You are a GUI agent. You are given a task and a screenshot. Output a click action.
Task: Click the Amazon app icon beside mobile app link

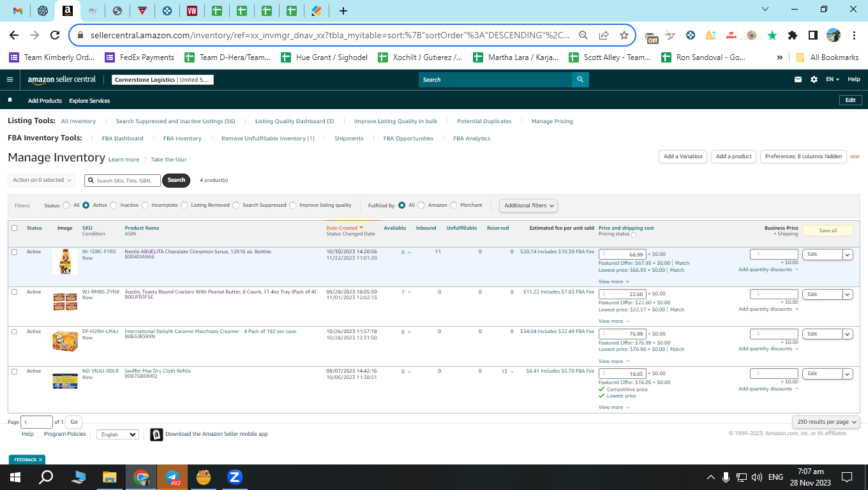pyautogui.click(x=156, y=434)
